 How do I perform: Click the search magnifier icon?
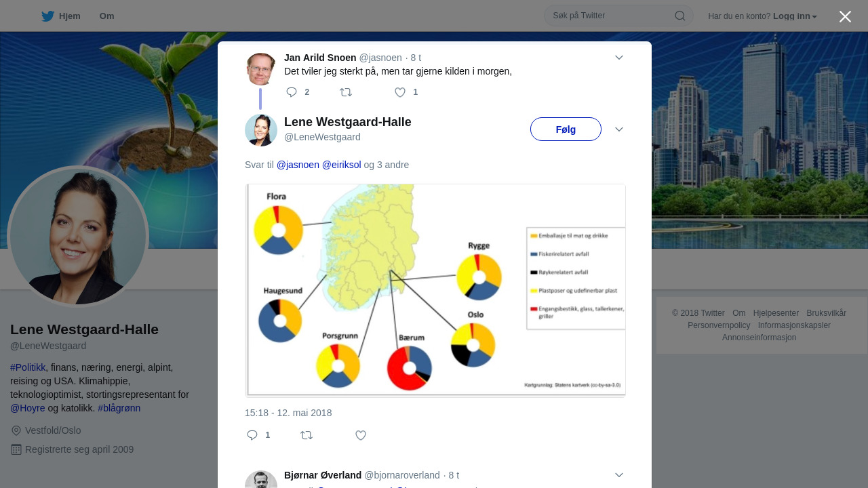tap(679, 16)
